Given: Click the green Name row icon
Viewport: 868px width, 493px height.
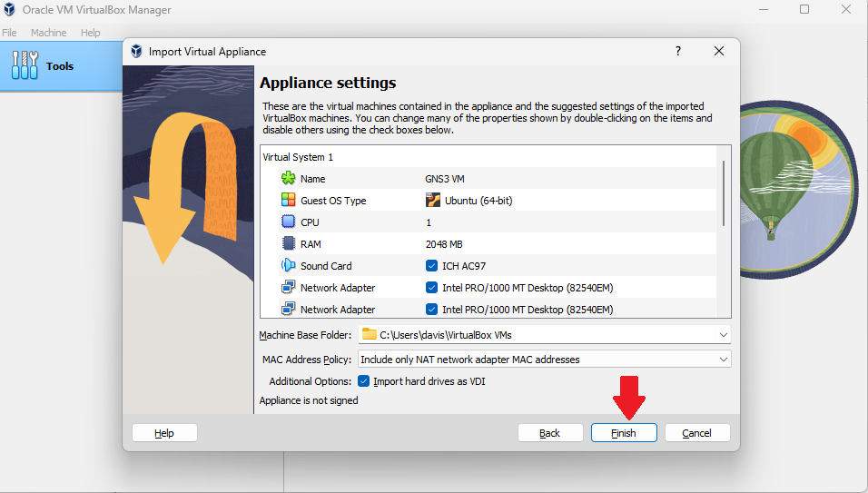Looking at the screenshot, I should [289, 178].
